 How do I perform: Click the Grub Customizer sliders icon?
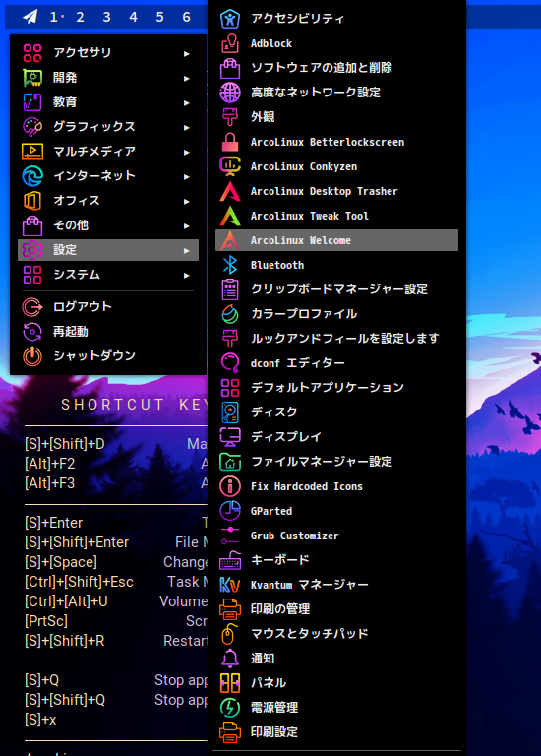(x=230, y=535)
